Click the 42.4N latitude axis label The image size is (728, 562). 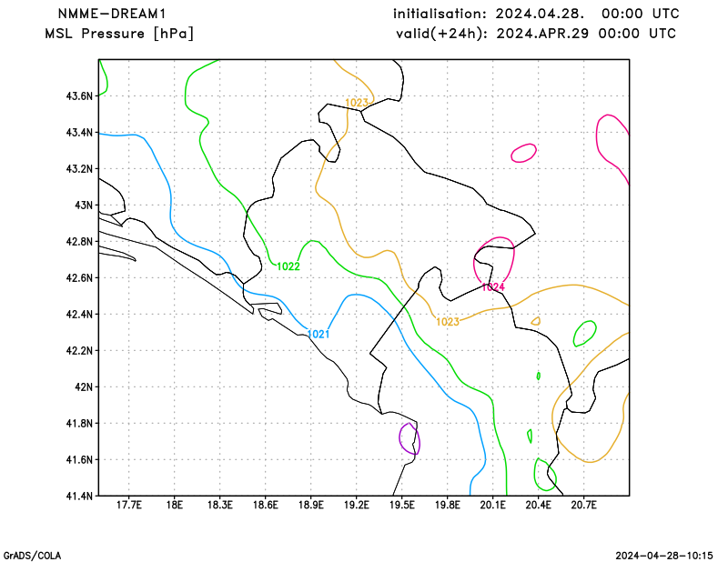point(79,315)
